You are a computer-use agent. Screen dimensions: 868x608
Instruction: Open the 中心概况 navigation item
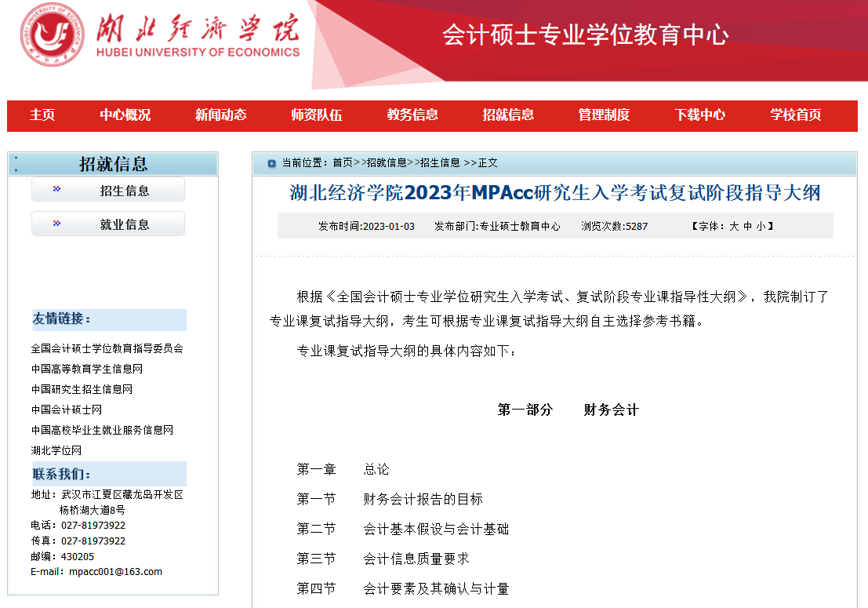(x=124, y=115)
